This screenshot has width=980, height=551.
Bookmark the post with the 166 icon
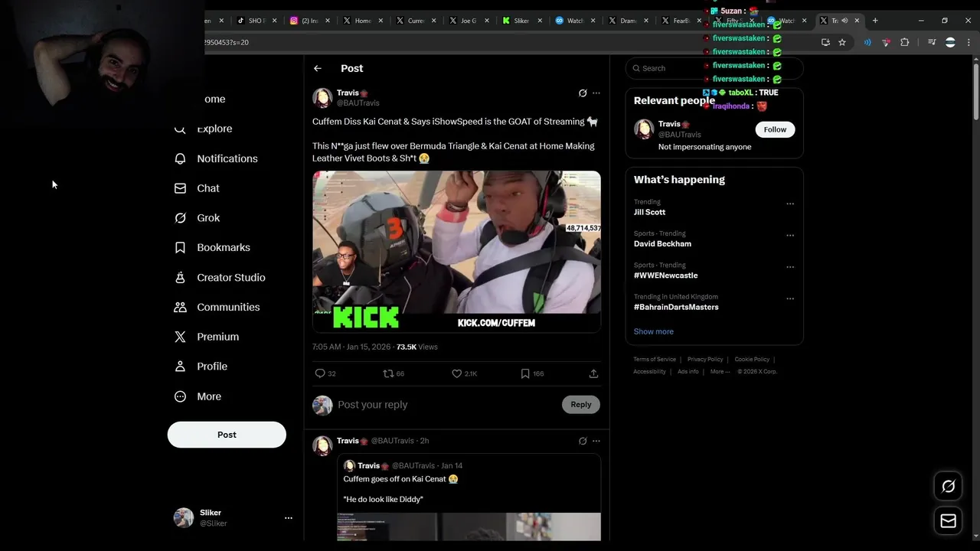[x=525, y=373]
